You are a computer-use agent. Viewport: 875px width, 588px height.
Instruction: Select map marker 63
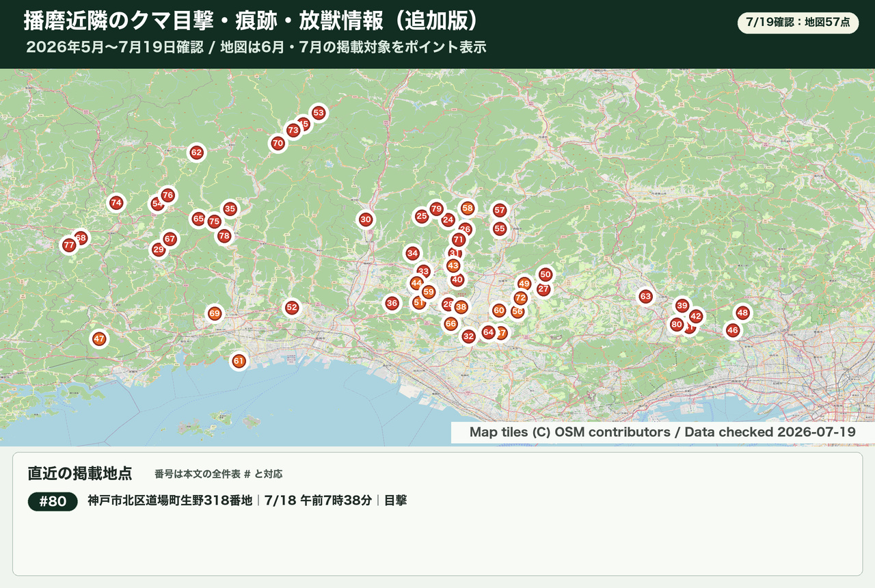645,297
